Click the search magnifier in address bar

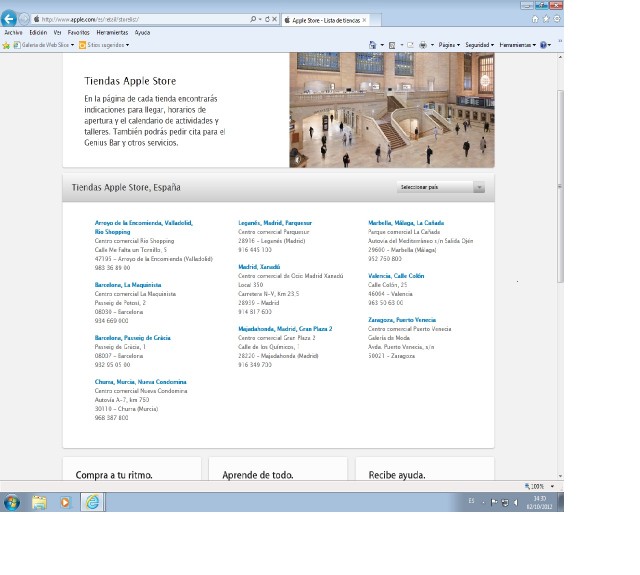tap(253, 19)
